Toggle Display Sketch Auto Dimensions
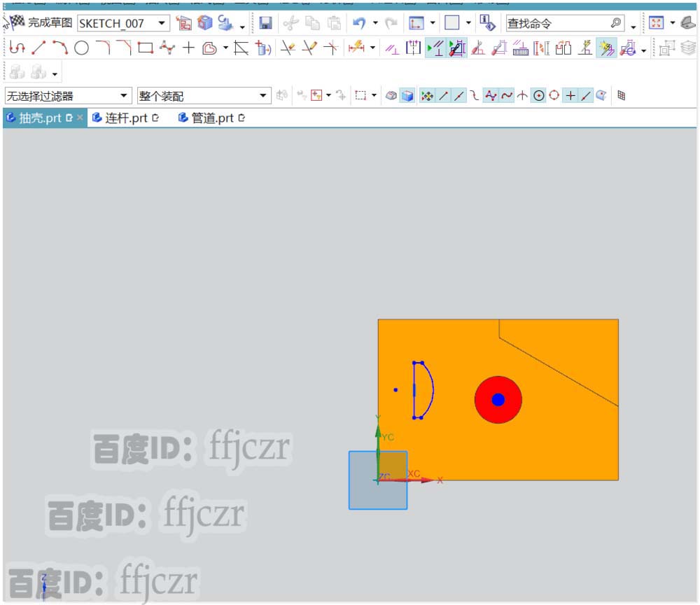This screenshot has height=605, width=700. coord(457,48)
